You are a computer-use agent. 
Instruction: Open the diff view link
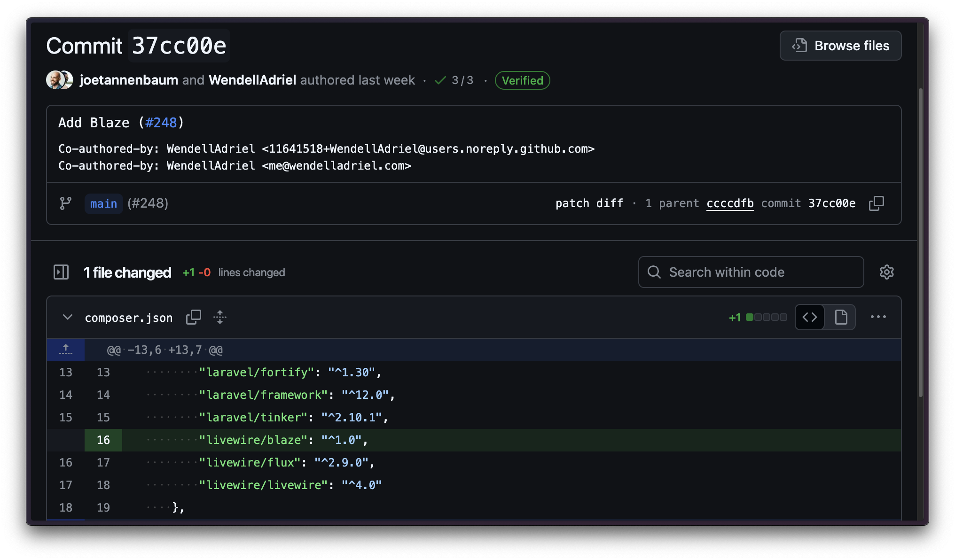pyautogui.click(x=610, y=203)
